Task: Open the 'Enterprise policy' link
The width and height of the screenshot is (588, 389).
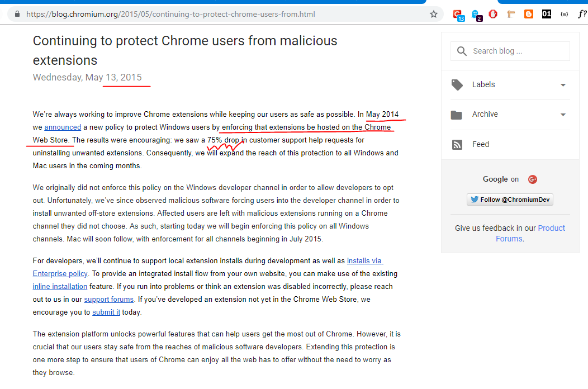Action: (60, 273)
